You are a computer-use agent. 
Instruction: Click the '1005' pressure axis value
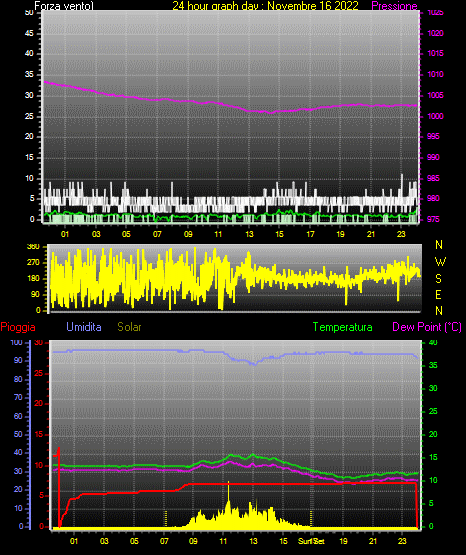[x=436, y=95]
